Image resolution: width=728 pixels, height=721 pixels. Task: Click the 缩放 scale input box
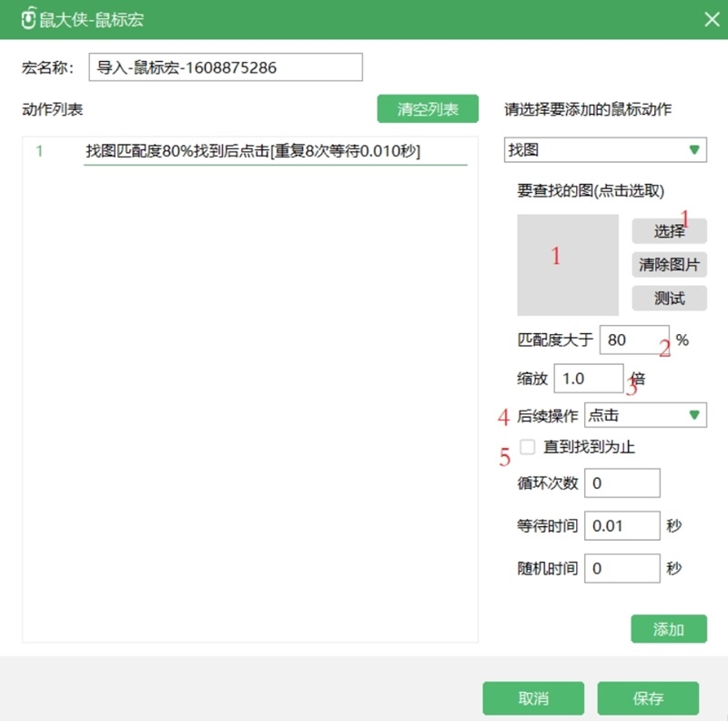click(588, 378)
